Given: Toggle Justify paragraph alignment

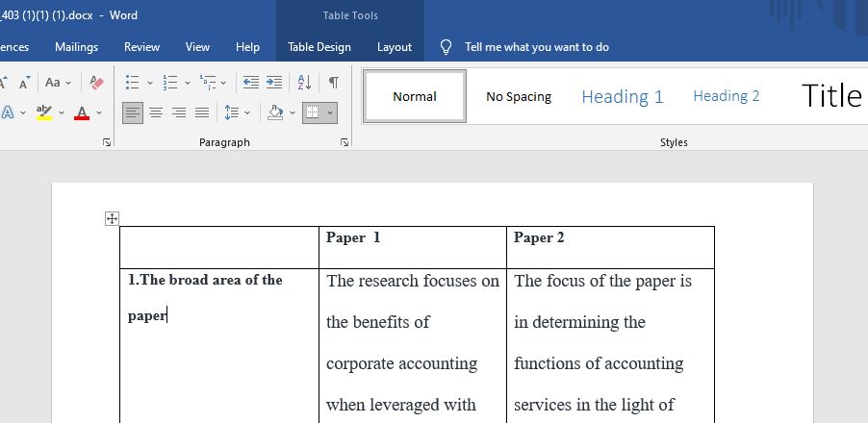Looking at the screenshot, I should point(202,112).
